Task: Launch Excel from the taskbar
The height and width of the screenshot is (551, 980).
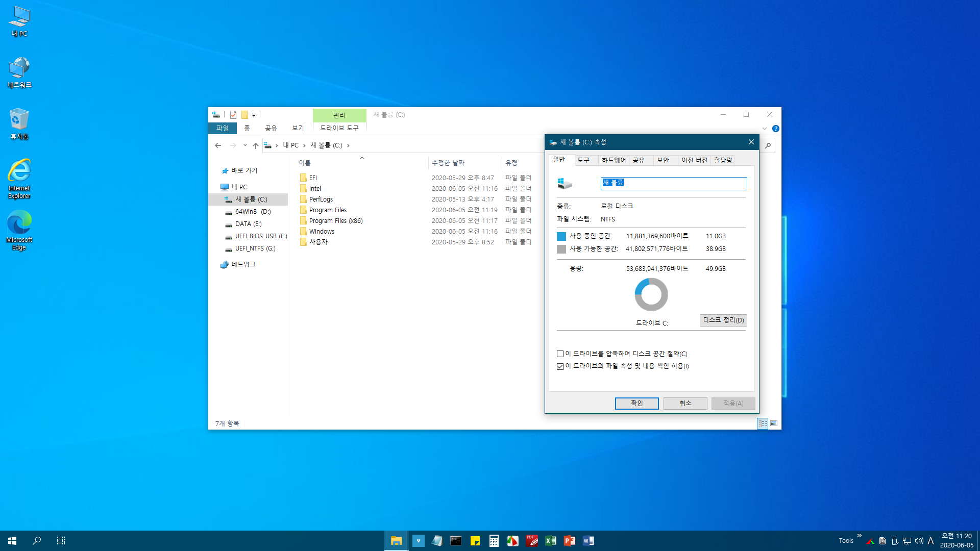Action: pyautogui.click(x=550, y=541)
